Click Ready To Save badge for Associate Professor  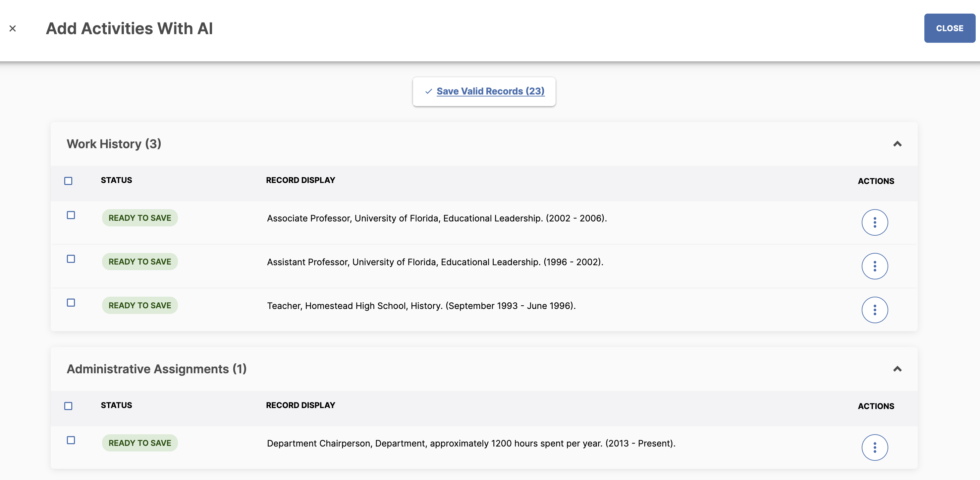tap(140, 218)
